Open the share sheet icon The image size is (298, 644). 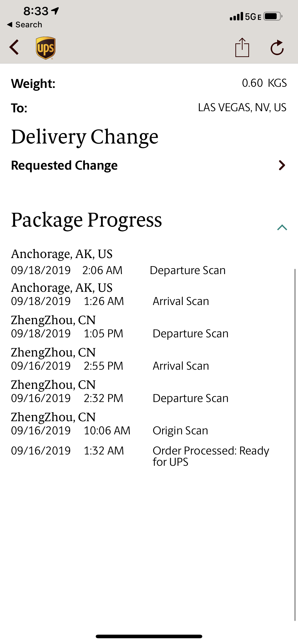(x=242, y=47)
